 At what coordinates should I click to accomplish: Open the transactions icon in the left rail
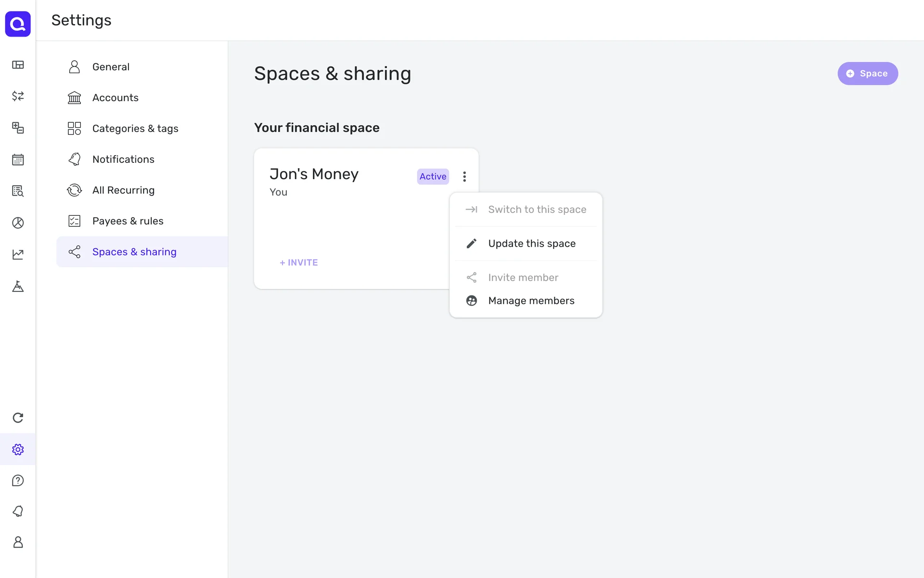point(18,96)
